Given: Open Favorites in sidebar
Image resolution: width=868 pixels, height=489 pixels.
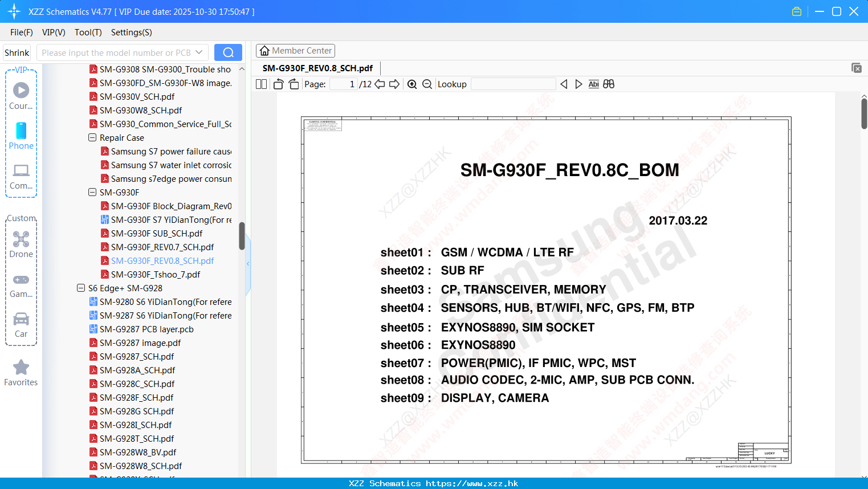Looking at the screenshot, I should 21,373.
